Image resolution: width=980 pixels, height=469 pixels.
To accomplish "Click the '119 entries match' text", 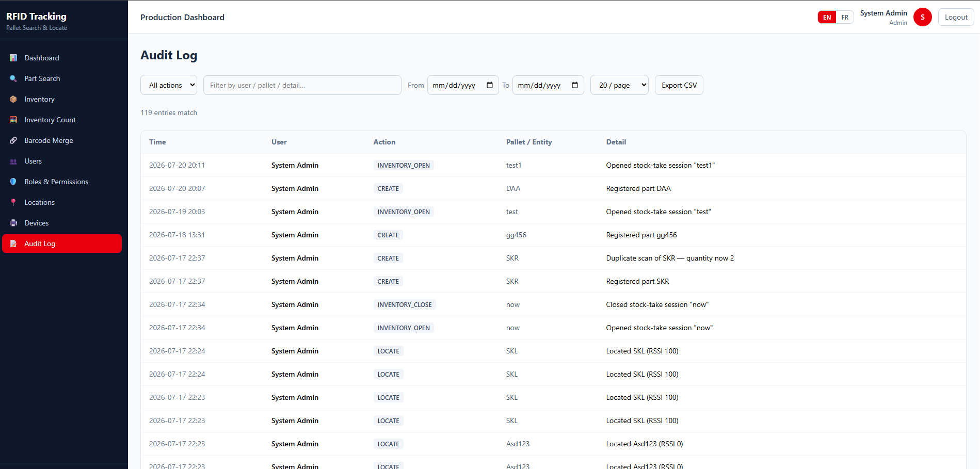I will (169, 112).
